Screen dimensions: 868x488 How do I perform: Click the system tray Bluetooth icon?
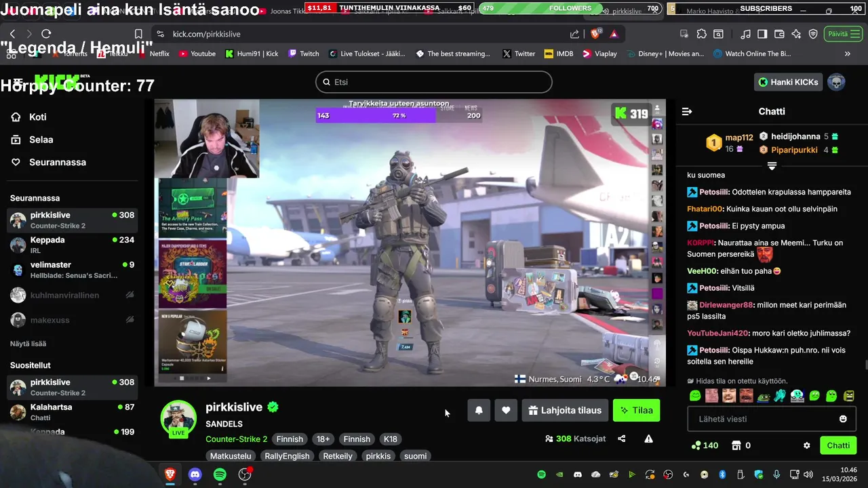pyautogui.click(x=722, y=474)
